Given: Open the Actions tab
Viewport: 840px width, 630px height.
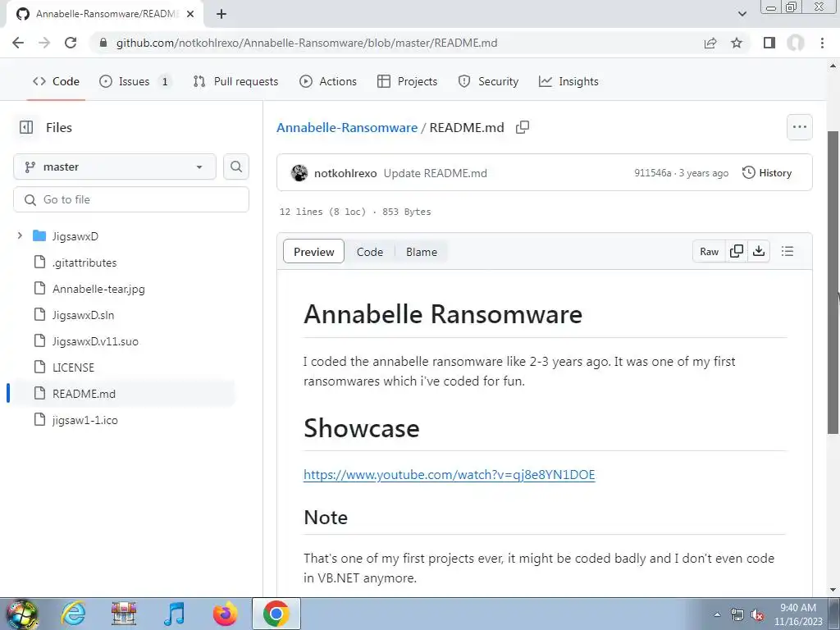Looking at the screenshot, I should (328, 81).
